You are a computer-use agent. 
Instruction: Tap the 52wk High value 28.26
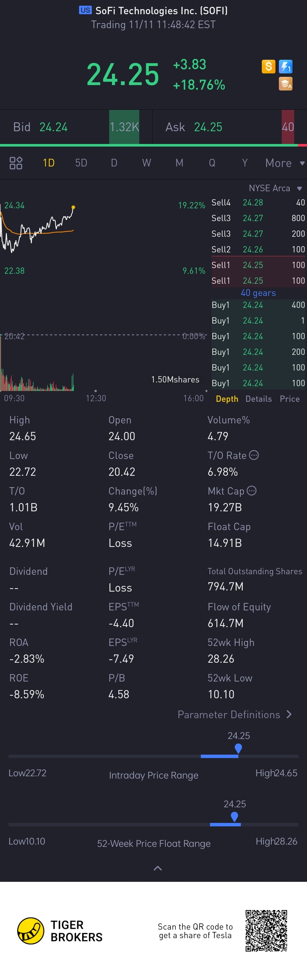(221, 659)
